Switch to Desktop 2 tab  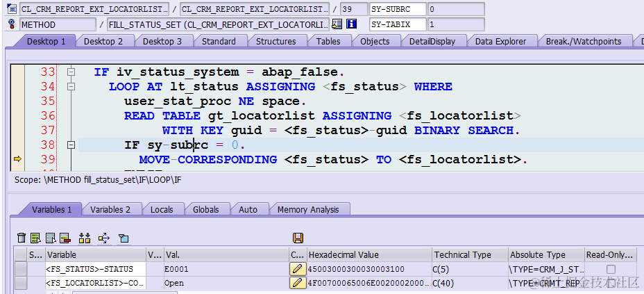point(103,42)
